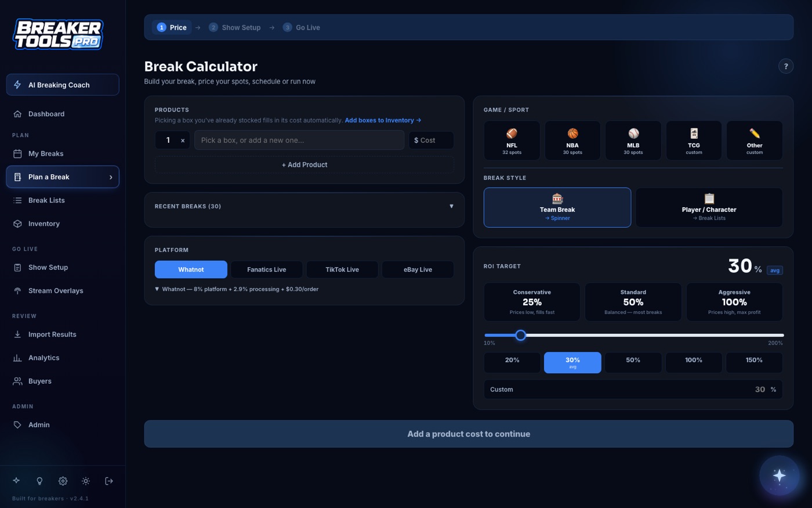Open My Breaks from the sidebar
Screen dimensions: 812x508
click(63, 154)
